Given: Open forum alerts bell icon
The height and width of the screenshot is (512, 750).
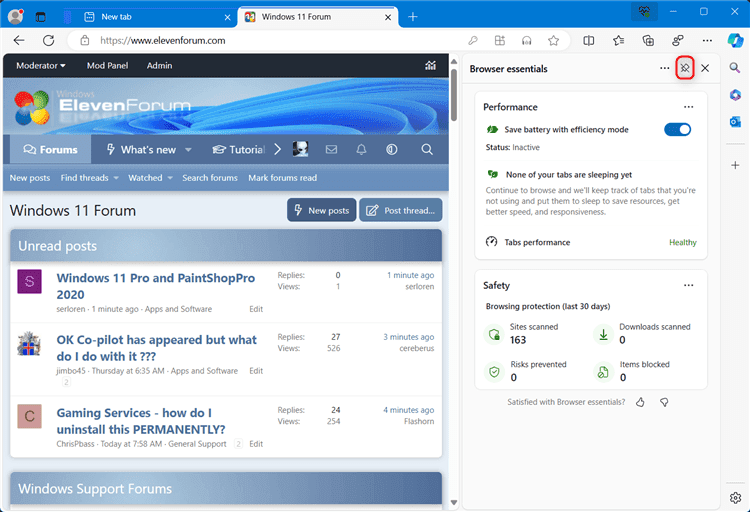Looking at the screenshot, I should tap(362, 150).
